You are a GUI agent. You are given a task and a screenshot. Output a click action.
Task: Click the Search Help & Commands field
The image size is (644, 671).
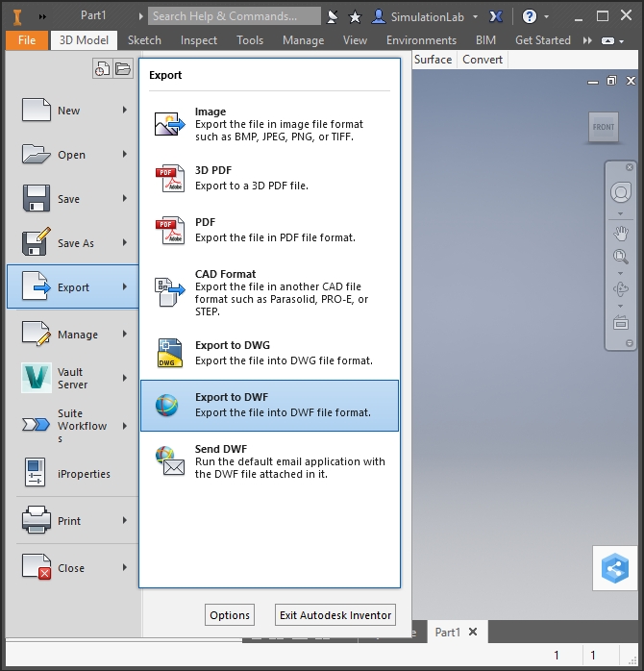(235, 16)
